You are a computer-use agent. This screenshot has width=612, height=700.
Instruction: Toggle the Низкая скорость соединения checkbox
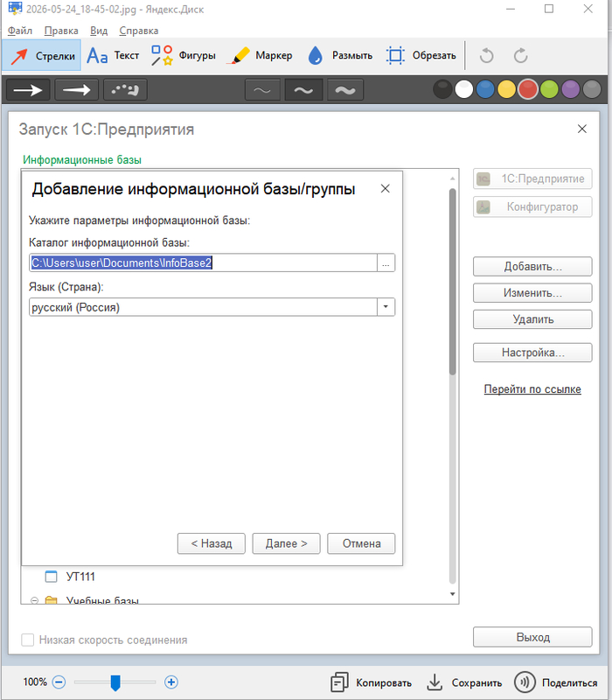tap(28, 640)
